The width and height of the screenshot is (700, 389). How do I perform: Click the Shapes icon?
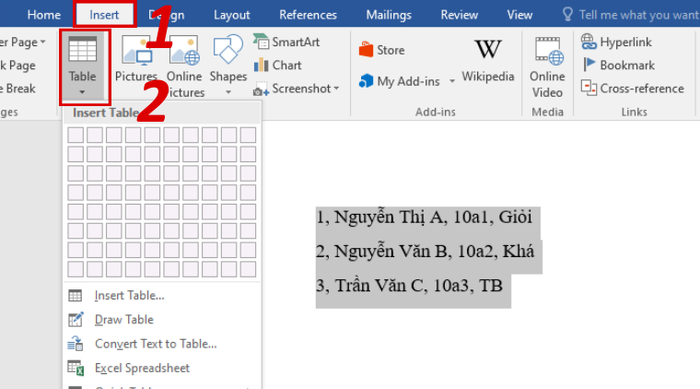click(228, 49)
